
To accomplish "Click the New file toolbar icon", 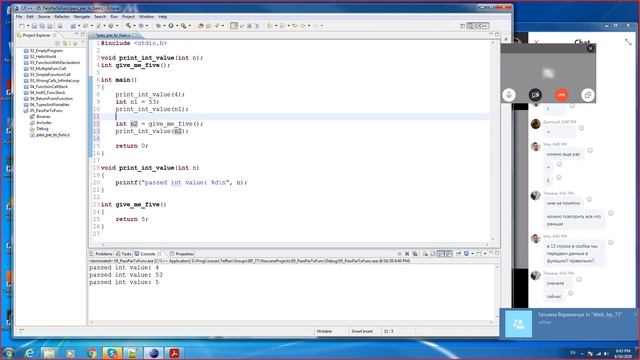I will [22, 26].
